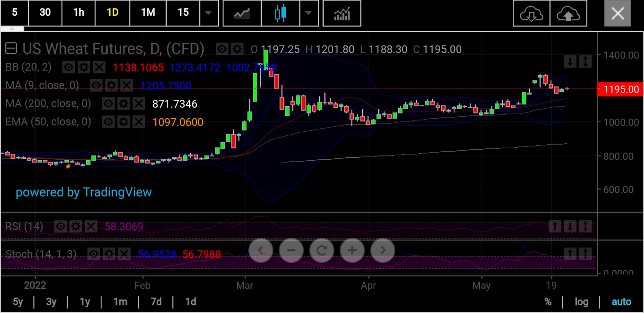Maximize the main price pane
Viewport: 644px width, 313px height.
point(585,62)
